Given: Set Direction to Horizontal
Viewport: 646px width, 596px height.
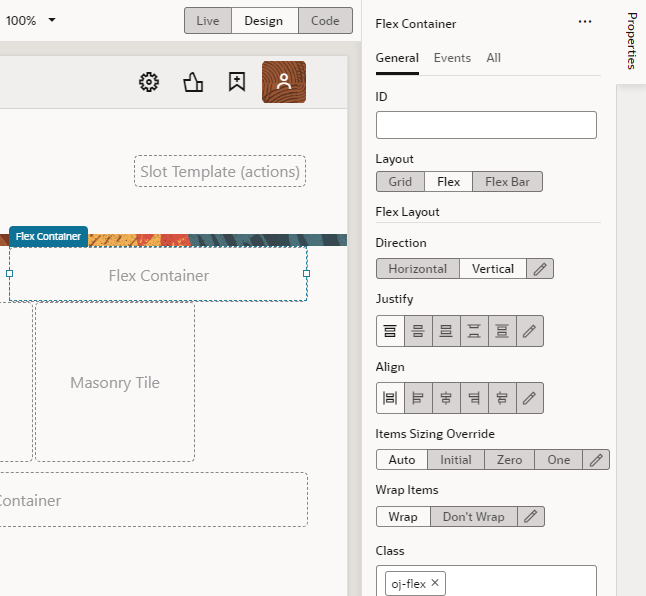Looking at the screenshot, I should click(418, 269).
